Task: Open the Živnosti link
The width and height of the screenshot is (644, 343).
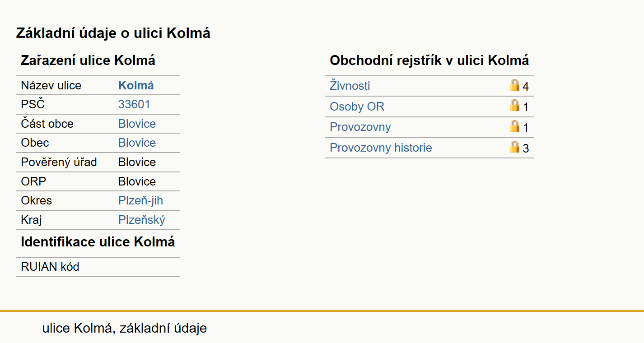Action: click(350, 86)
